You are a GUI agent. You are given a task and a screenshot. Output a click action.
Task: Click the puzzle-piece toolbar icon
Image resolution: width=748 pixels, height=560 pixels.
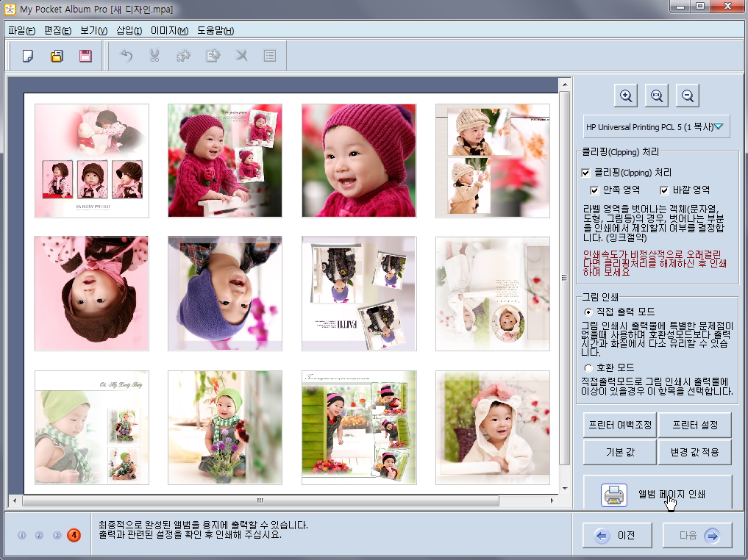(184, 57)
